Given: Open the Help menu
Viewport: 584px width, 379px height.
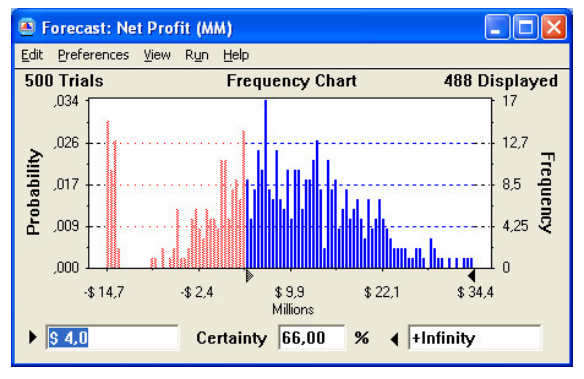Looking at the screenshot, I should tap(236, 55).
